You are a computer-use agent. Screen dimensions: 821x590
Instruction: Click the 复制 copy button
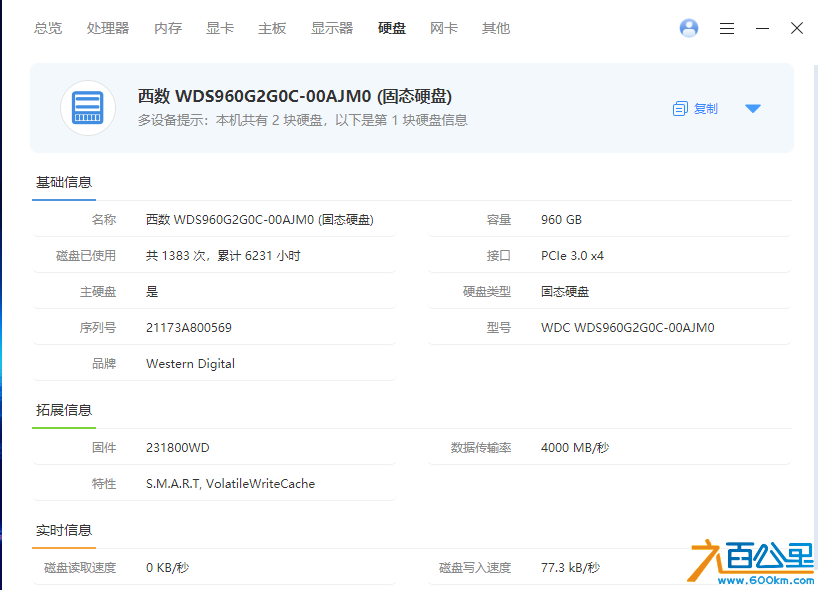[695, 108]
